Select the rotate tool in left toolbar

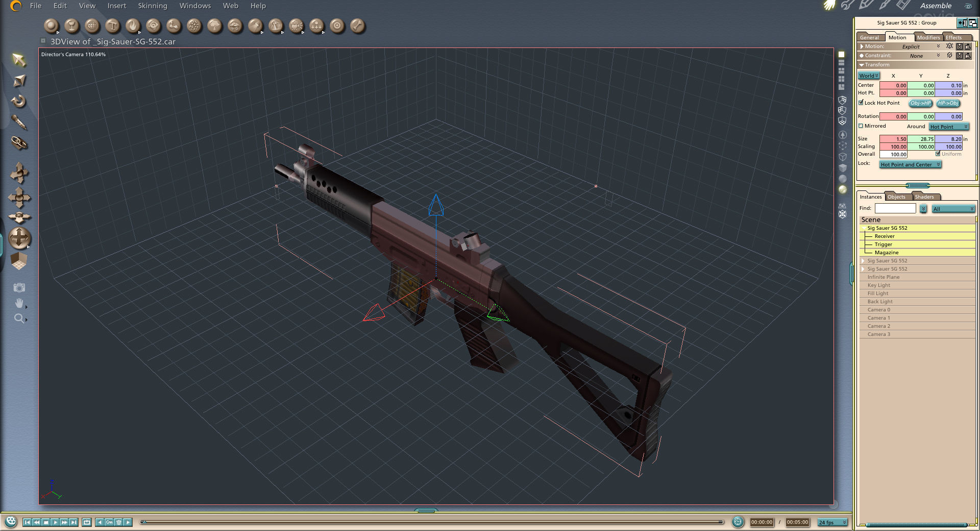point(19,101)
